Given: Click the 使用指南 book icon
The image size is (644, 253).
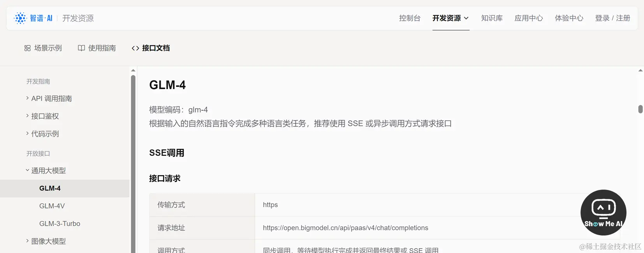Looking at the screenshot, I should point(81,48).
